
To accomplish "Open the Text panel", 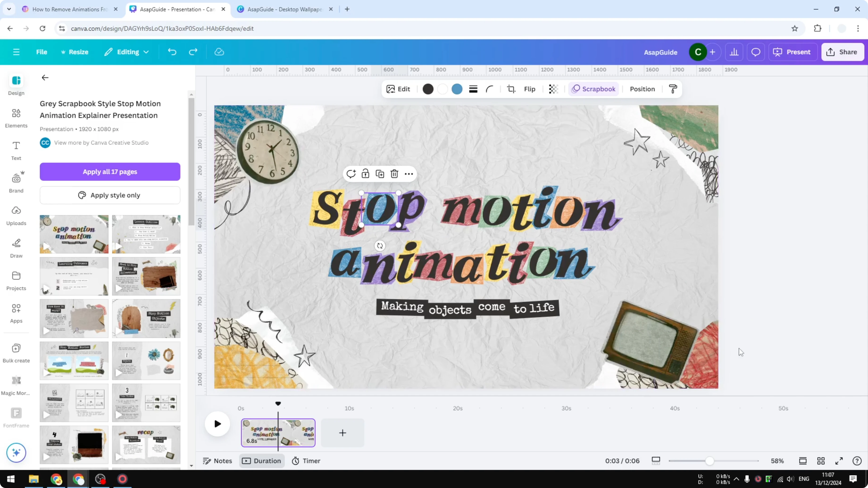I will click(x=16, y=150).
